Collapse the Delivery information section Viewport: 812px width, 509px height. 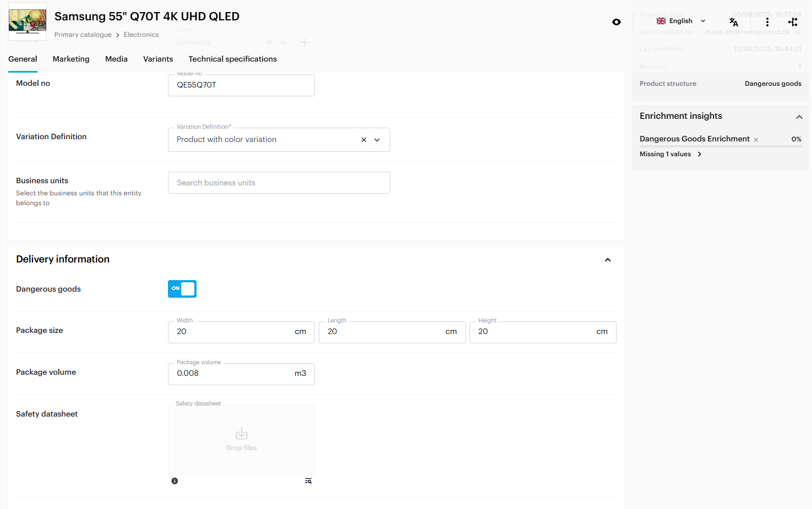click(608, 260)
